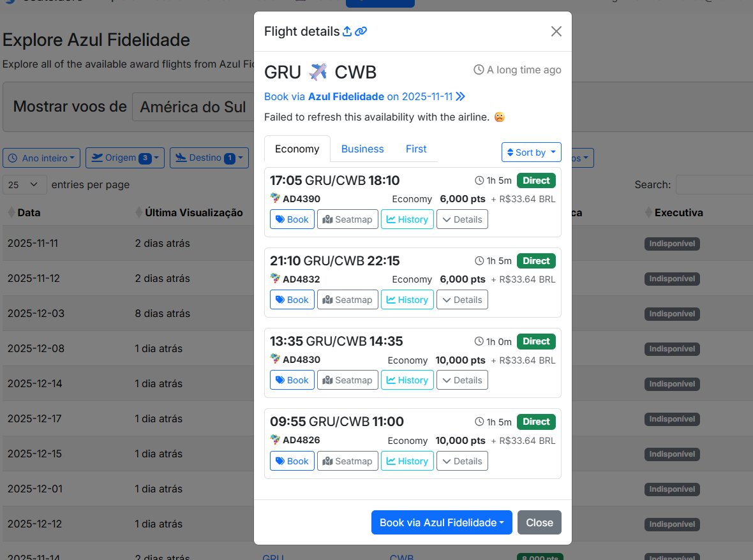
Task: Open Seatmap for flight AD4826
Action: [x=347, y=461]
